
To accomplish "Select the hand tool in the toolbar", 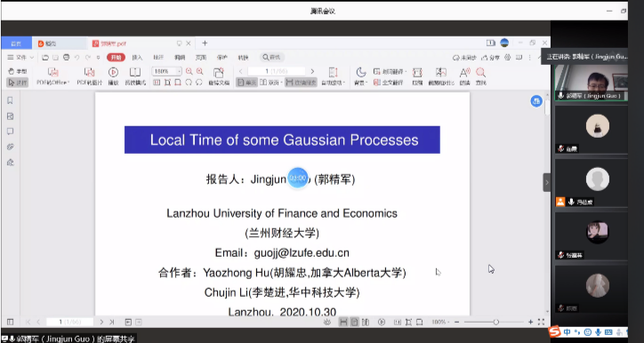I will (x=17, y=71).
